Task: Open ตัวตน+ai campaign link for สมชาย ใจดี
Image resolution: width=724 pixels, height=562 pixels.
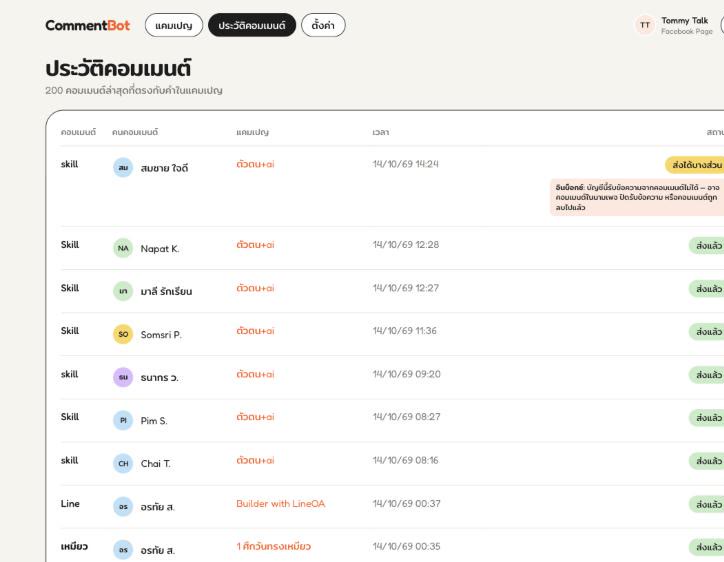Action: (x=255, y=164)
